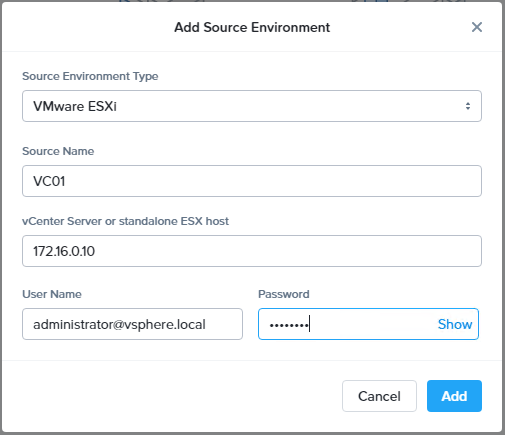Click the vCenter Server field showing 172.16.0.10
This screenshot has width=505, height=435.
pyautogui.click(x=252, y=251)
